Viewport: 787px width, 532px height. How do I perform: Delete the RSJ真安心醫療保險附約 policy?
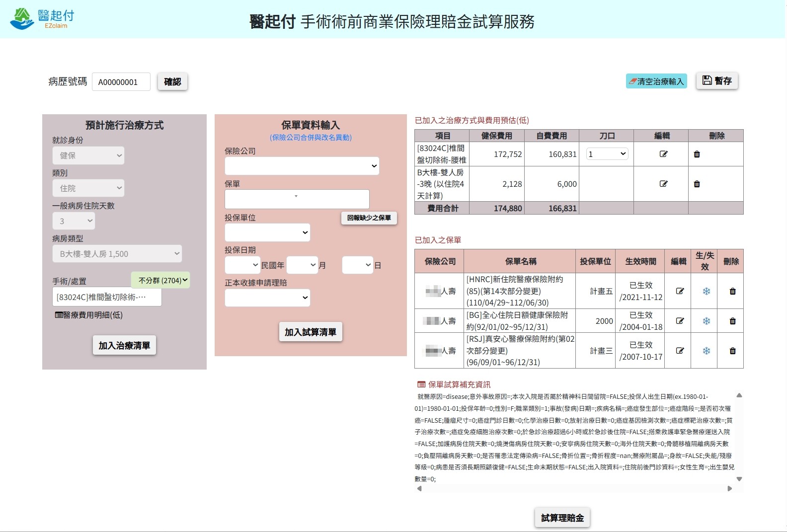pos(732,351)
